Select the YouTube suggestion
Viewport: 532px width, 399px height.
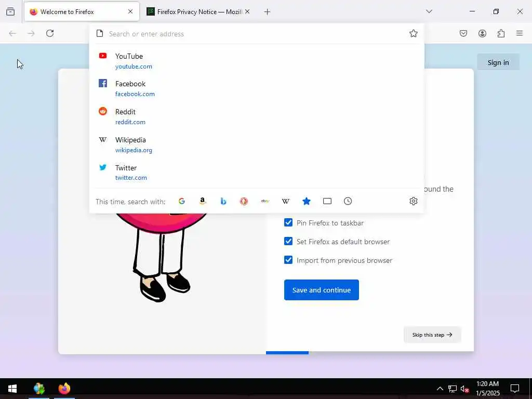click(x=257, y=61)
